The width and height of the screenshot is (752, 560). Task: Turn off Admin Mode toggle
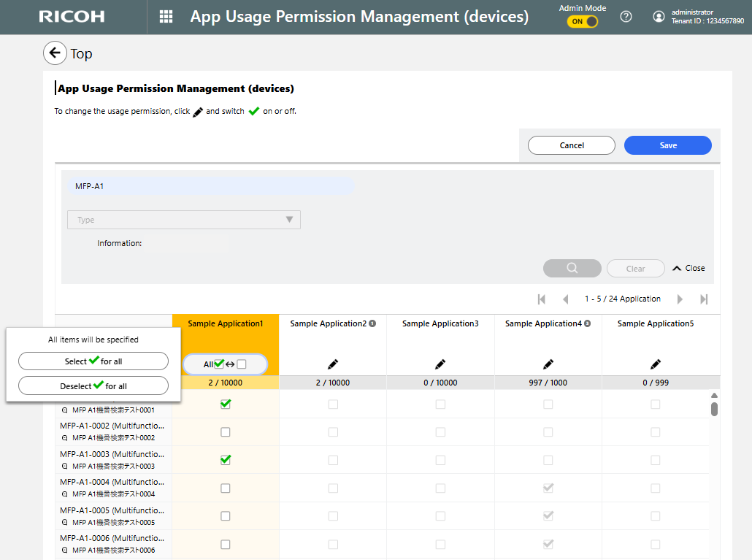pos(583,22)
